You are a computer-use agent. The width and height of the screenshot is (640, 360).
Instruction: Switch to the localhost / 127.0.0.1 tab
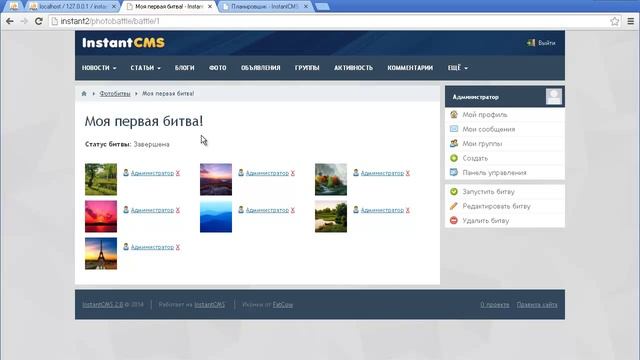(x=73, y=7)
